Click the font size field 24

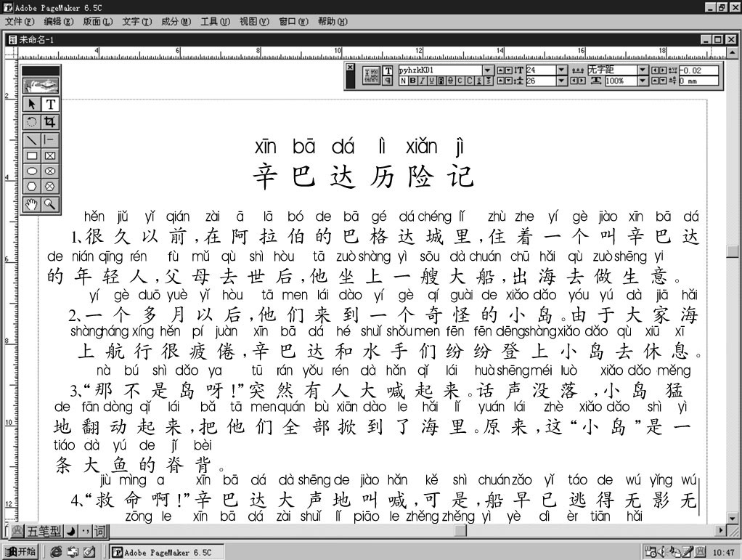coord(541,70)
